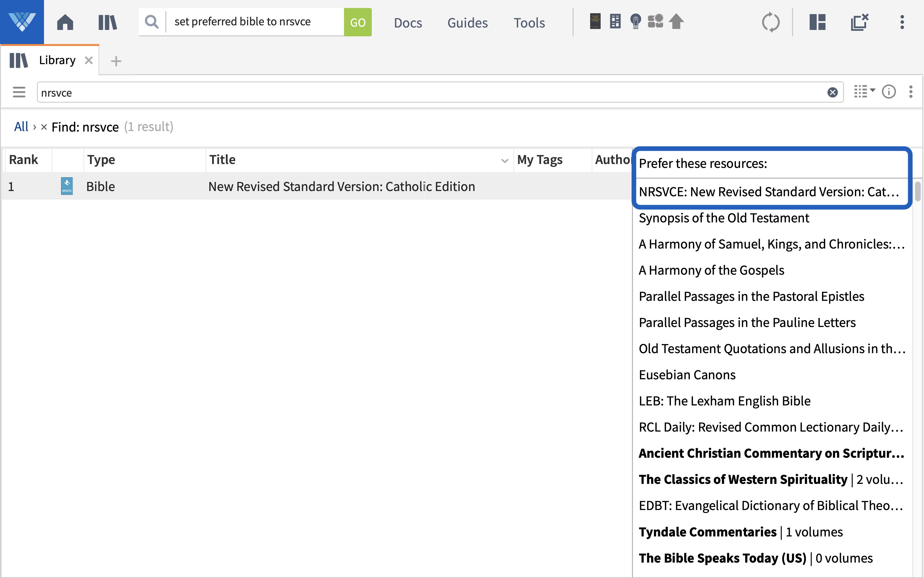This screenshot has height=578, width=924.
Task: Click the Verbum logo icon
Action: (x=22, y=22)
